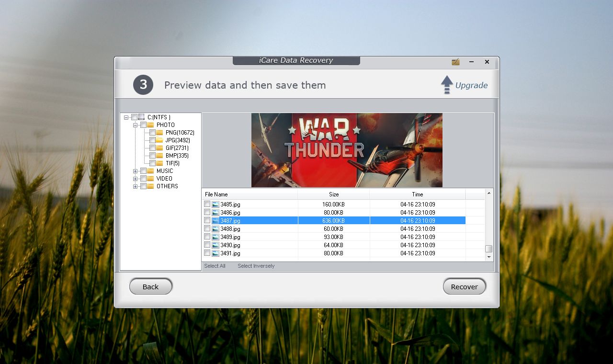Tick the PNG(10672) checkbox
Screen dimensions: 613x364
click(x=152, y=132)
